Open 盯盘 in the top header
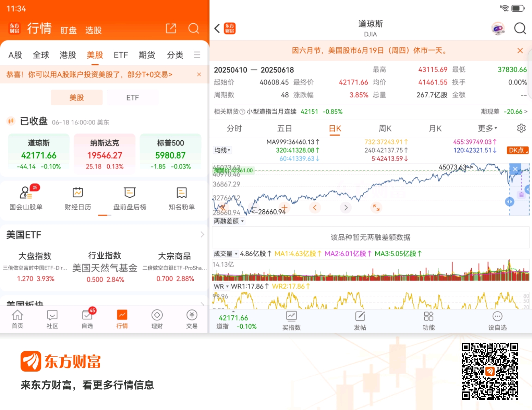The height and width of the screenshot is (410, 532). click(x=69, y=30)
